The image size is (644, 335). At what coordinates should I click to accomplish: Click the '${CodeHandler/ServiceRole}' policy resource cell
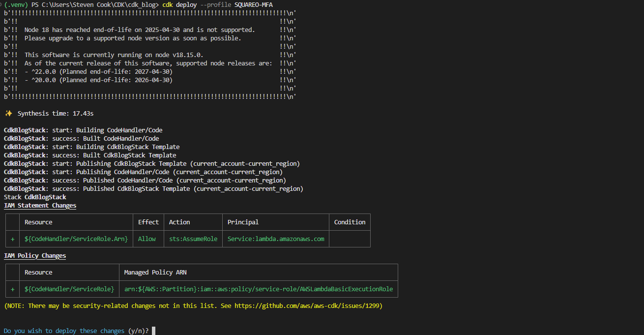coord(69,289)
